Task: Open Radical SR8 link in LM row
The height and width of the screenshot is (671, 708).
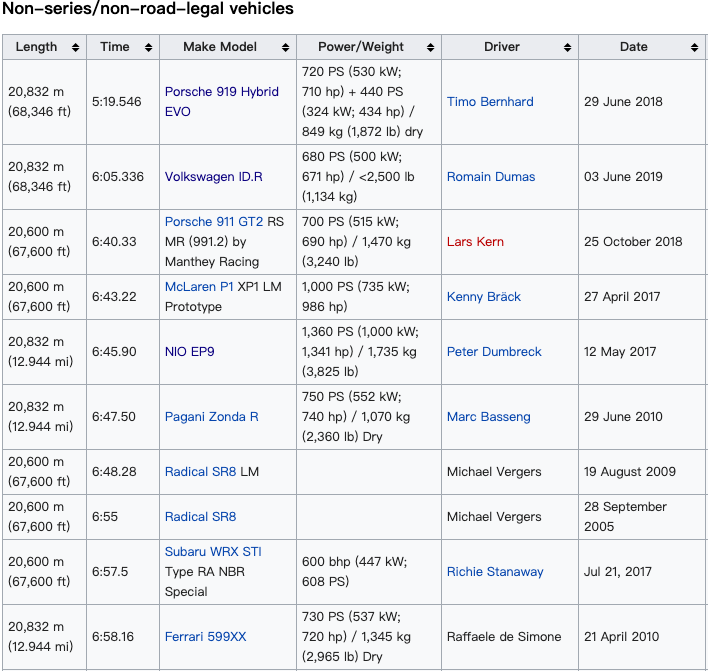Action: (200, 472)
